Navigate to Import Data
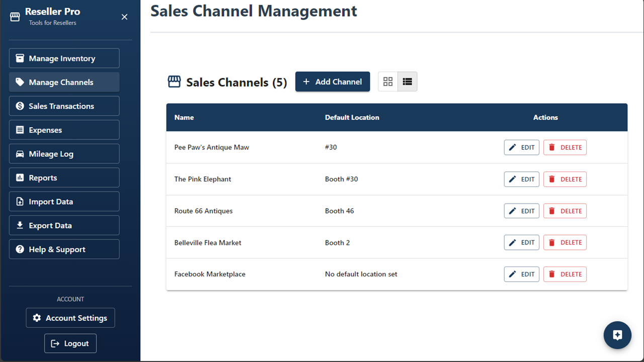 tap(64, 202)
